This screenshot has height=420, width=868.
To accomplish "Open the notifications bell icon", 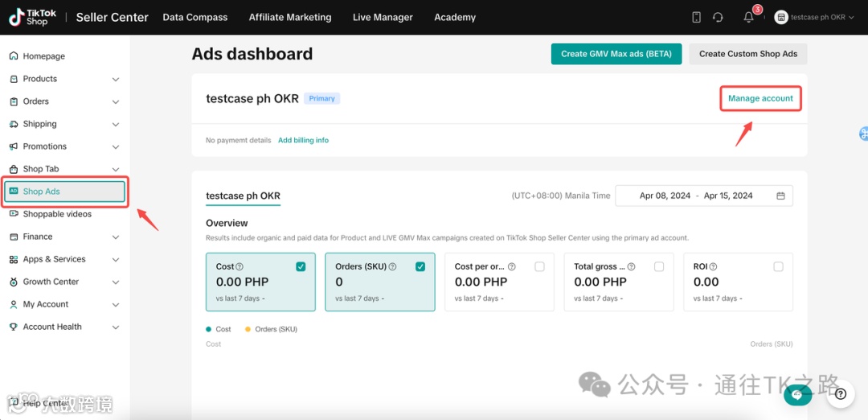I will click(748, 17).
